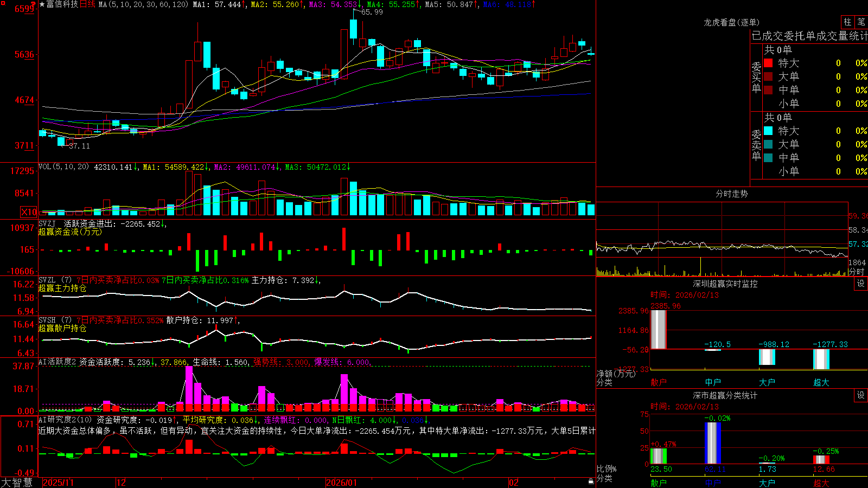Click the red question-mark help icon
This screenshot has height=488, width=868.
pos(34,4)
